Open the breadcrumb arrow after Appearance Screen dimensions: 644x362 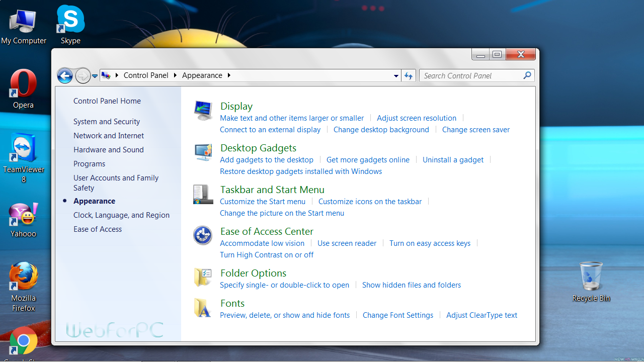click(x=229, y=75)
